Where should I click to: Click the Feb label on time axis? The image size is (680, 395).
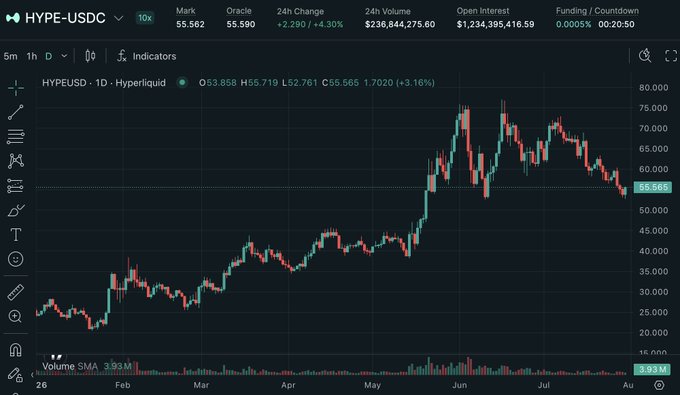tap(123, 385)
